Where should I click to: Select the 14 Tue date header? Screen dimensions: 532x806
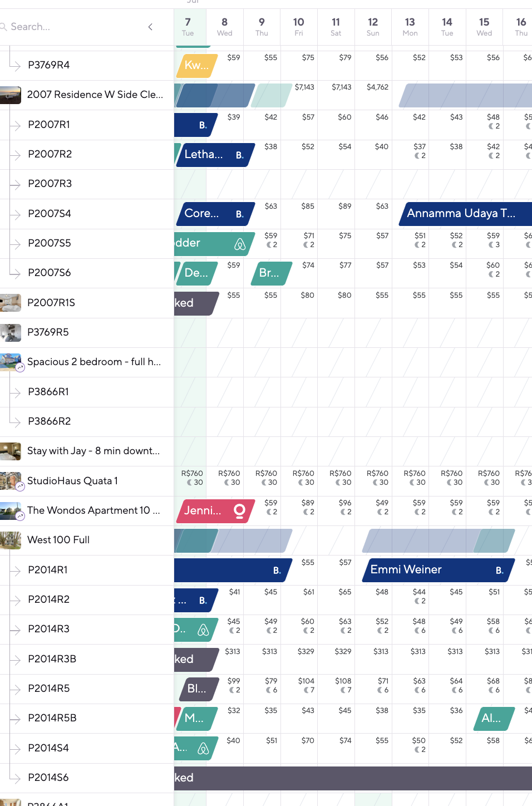click(447, 27)
